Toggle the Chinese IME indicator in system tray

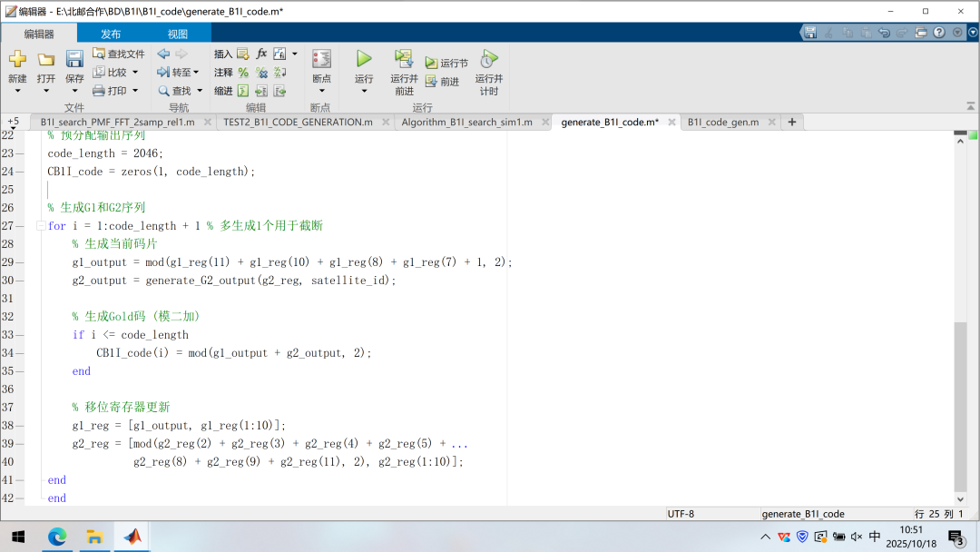pyautogui.click(x=874, y=537)
